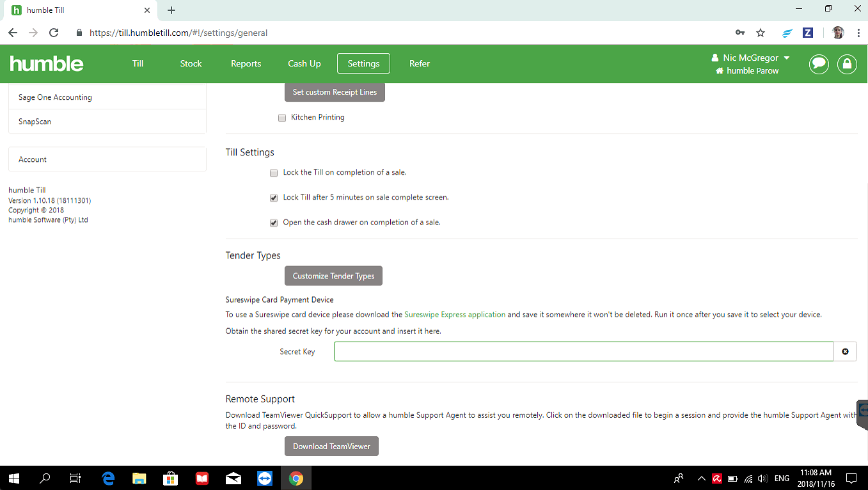Open File Explorer from taskbar
The width and height of the screenshot is (868, 490).
[139, 478]
